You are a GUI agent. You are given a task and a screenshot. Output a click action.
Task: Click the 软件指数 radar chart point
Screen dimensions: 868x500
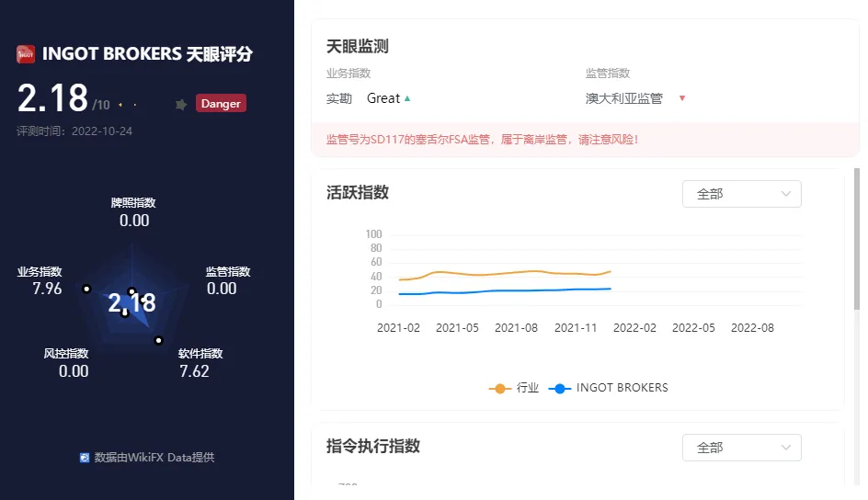pos(158,340)
